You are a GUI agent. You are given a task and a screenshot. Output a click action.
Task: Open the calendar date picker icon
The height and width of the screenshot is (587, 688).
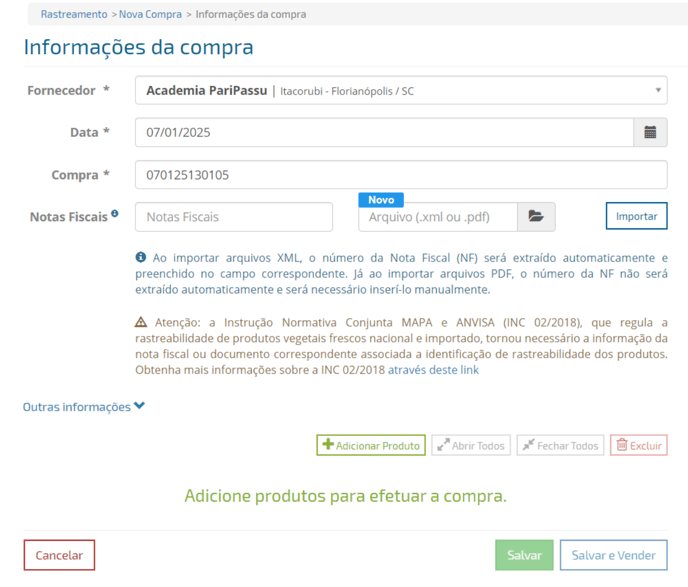pyautogui.click(x=650, y=132)
